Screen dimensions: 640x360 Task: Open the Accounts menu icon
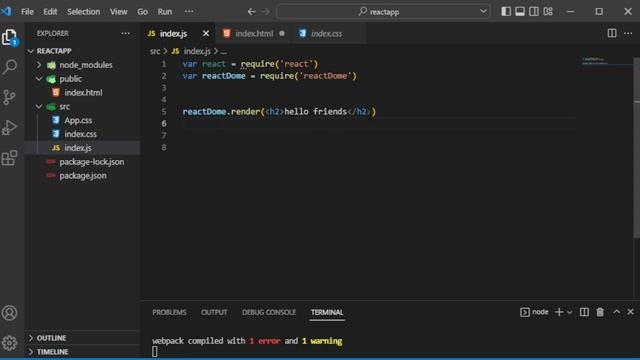(x=9, y=313)
